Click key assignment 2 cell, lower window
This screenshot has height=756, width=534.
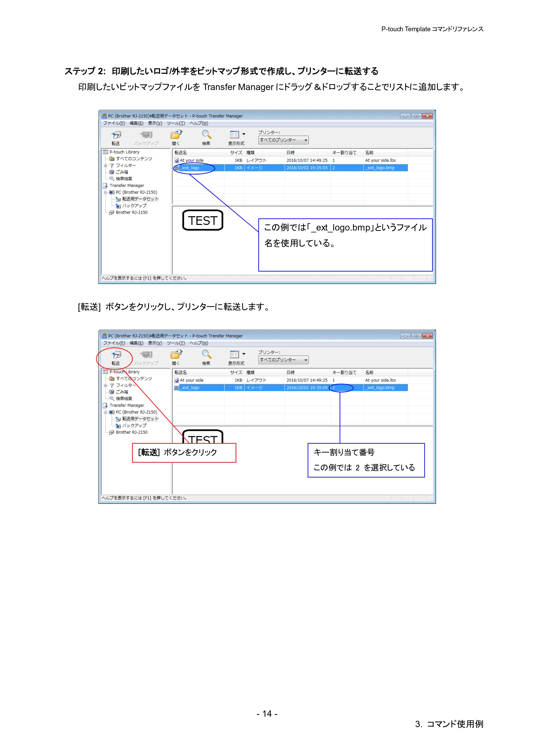347,388
